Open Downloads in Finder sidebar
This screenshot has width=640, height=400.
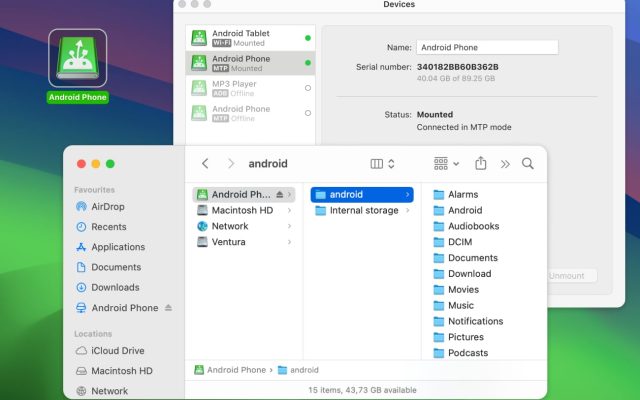coord(108,287)
